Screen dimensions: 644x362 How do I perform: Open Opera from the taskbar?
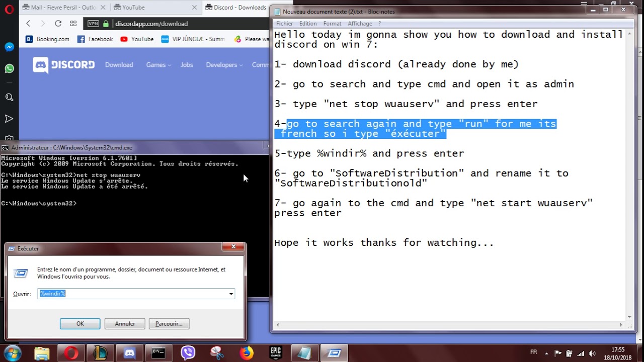click(71, 353)
